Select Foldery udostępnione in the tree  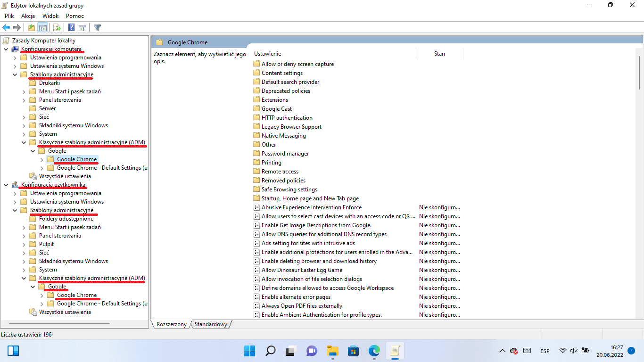[x=66, y=219]
